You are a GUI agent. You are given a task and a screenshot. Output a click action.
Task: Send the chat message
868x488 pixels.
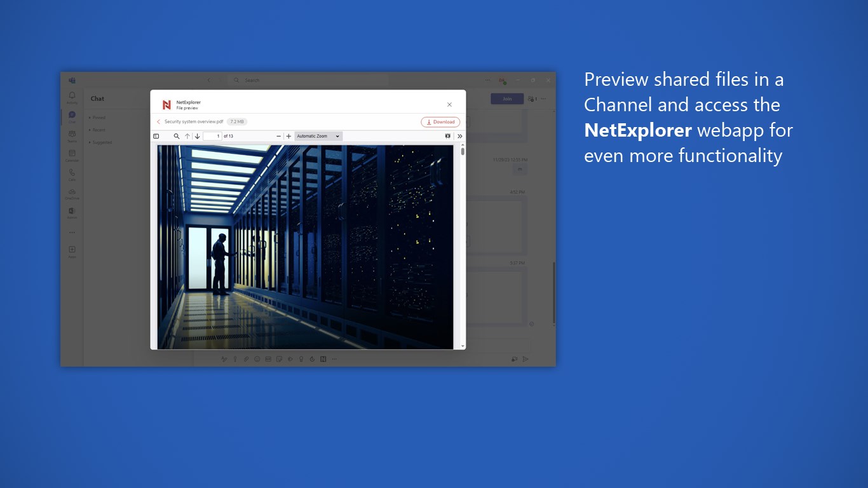pos(526,359)
